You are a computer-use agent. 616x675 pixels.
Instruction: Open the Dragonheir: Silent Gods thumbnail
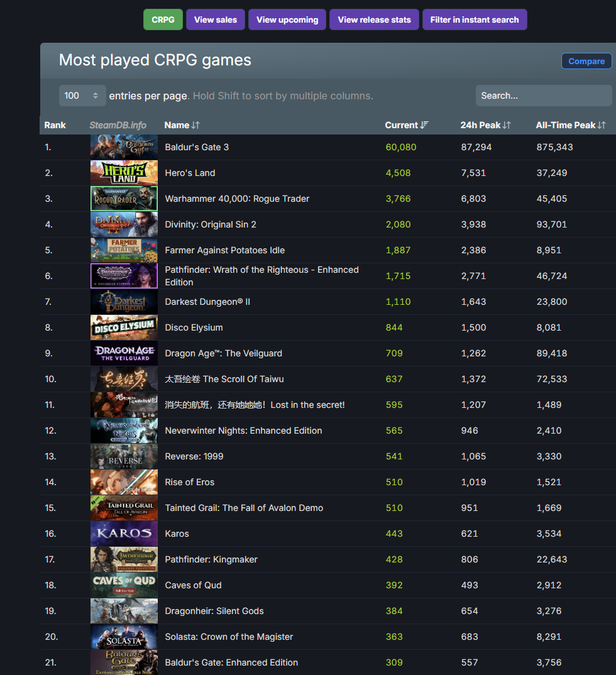[124, 611]
